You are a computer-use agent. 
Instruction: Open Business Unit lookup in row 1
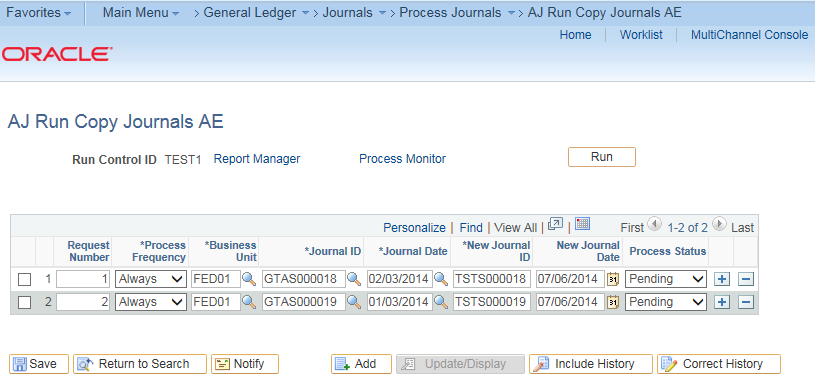click(x=249, y=279)
